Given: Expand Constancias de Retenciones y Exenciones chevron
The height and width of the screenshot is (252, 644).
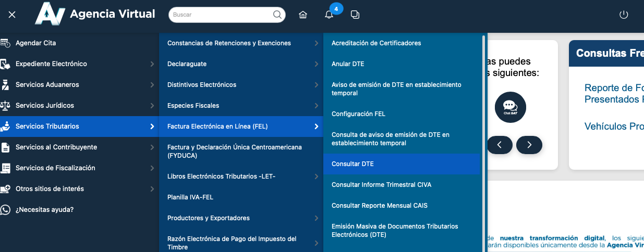Looking at the screenshot, I should (317, 43).
